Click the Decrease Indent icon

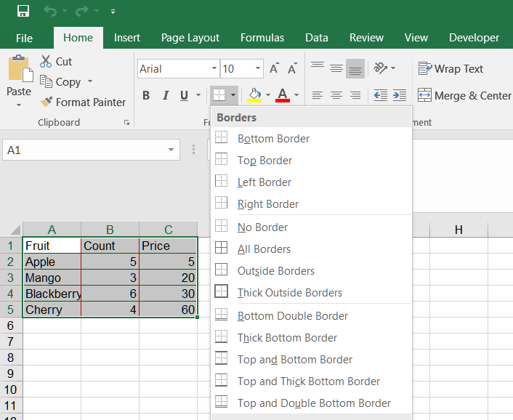380,95
